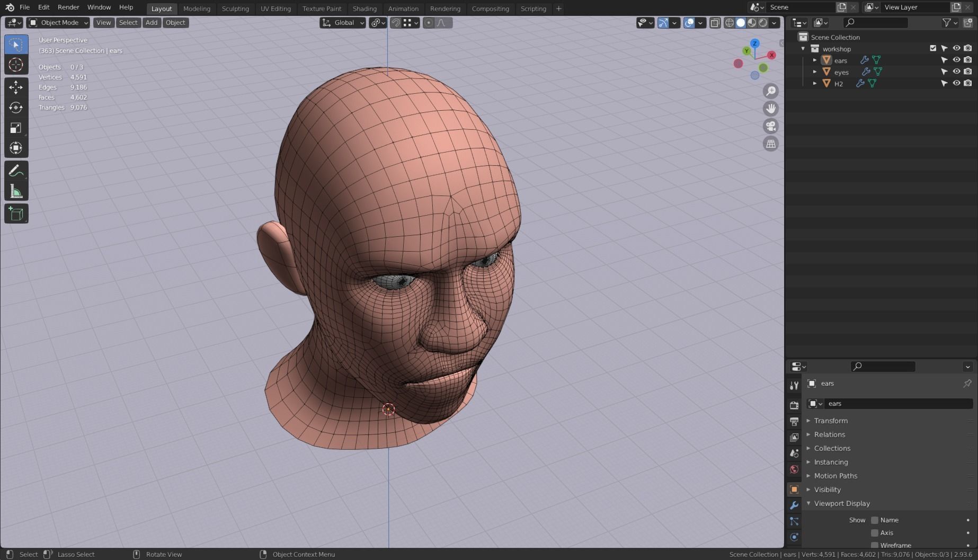Screen dimensions: 978x560
Task: Hide the eyes object in viewport
Action: pyautogui.click(x=956, y=72)
